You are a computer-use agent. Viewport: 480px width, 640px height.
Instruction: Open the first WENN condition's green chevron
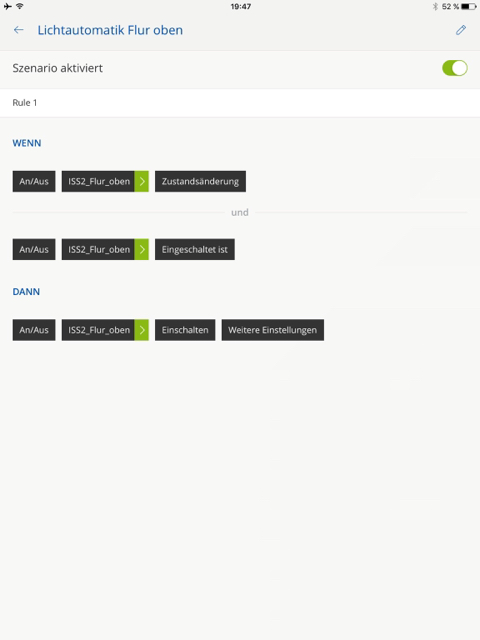(x=142, y=181)
